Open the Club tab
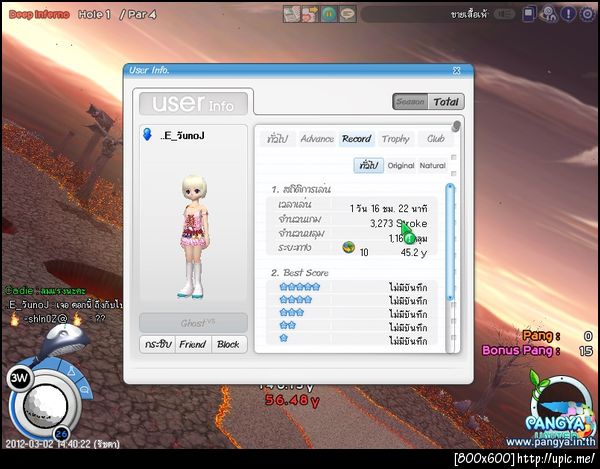Viewport: 600px width, 469px height. click(x=435, y=139)
